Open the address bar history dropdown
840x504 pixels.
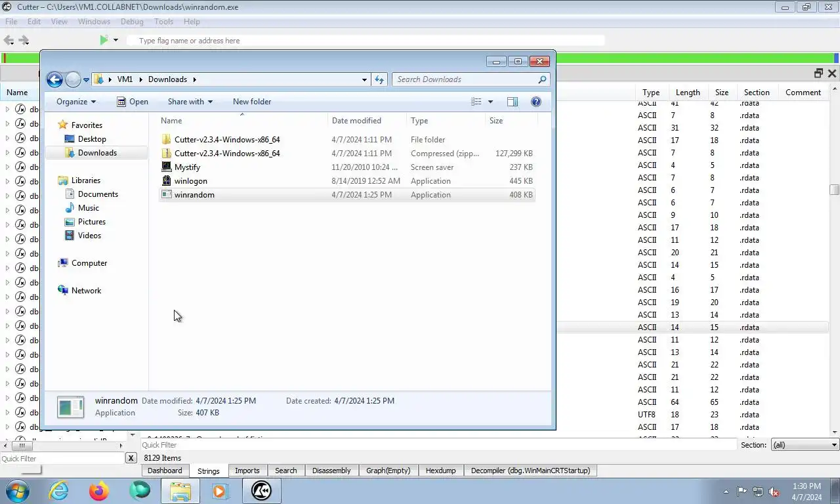pos(365,79)
